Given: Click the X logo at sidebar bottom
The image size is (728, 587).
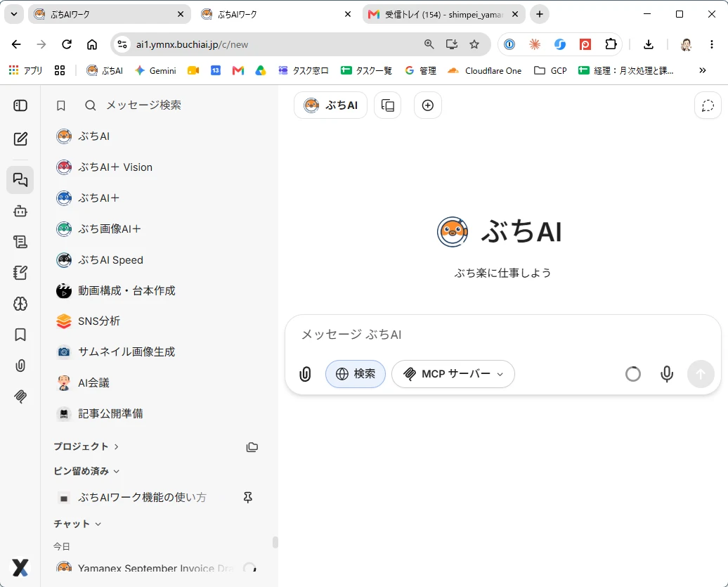Looking at the screenshot, I should point(20,567).
